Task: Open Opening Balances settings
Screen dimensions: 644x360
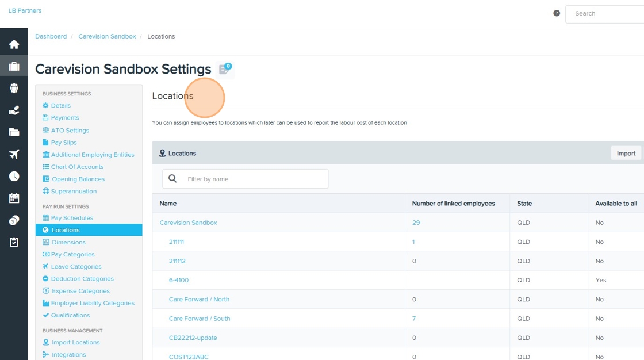Action: [78, 179]
